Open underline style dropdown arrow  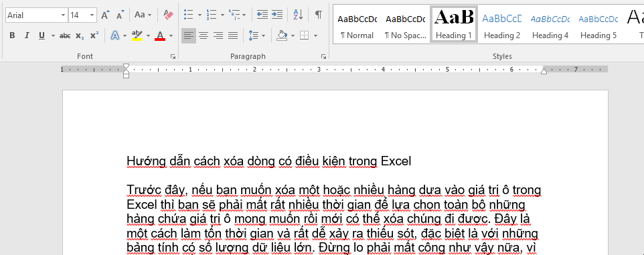[x=53, y=35]
